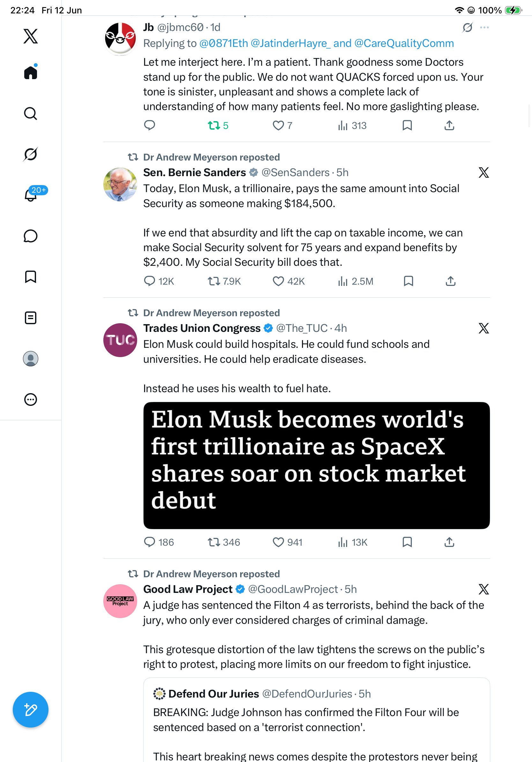The image size is (532, 762).
Task: Bookmark the Trades Union Congress post
Action: click(407, 542)
